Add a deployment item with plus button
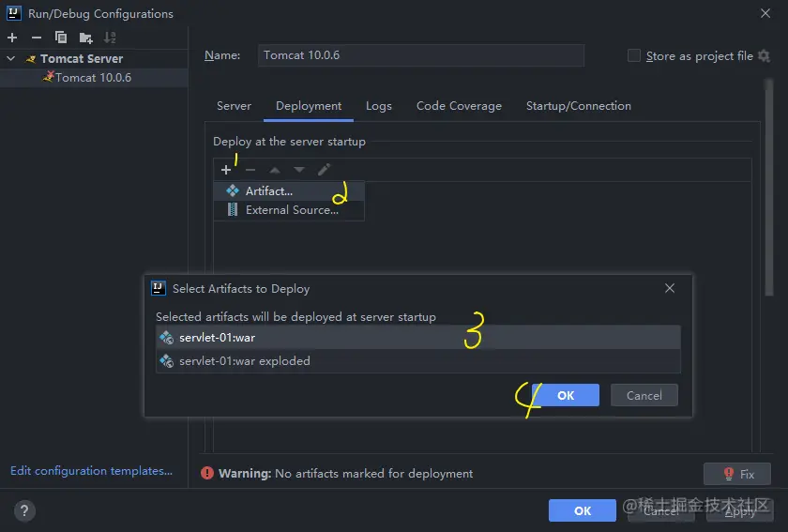 226,170
